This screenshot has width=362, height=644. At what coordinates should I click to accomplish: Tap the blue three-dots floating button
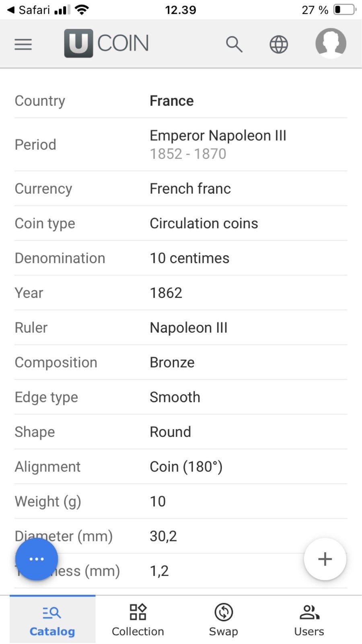click(x=37, y=559)
